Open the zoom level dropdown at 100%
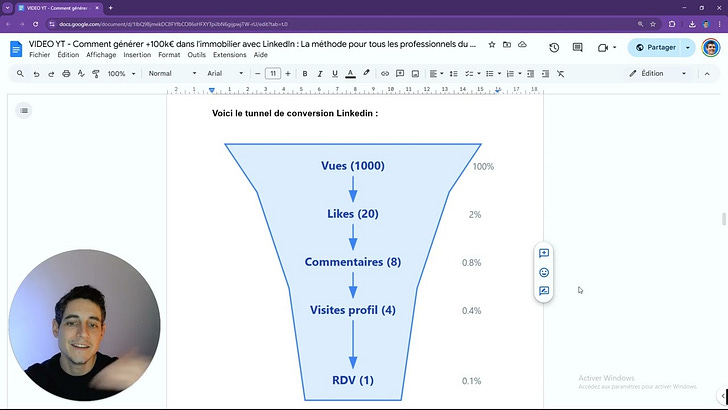This screenshot has height=410, width=728. tap(121, 73)
